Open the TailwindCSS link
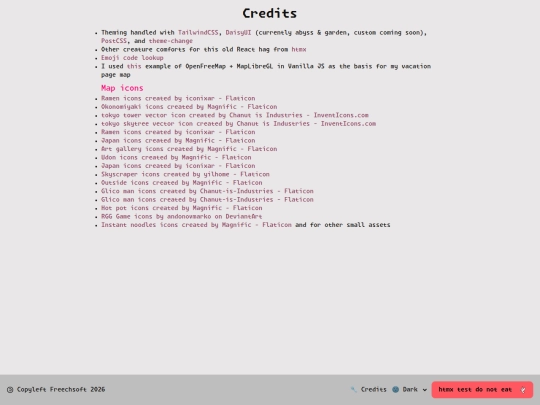Screen dimensions: 540x405 tap(198, 32)
